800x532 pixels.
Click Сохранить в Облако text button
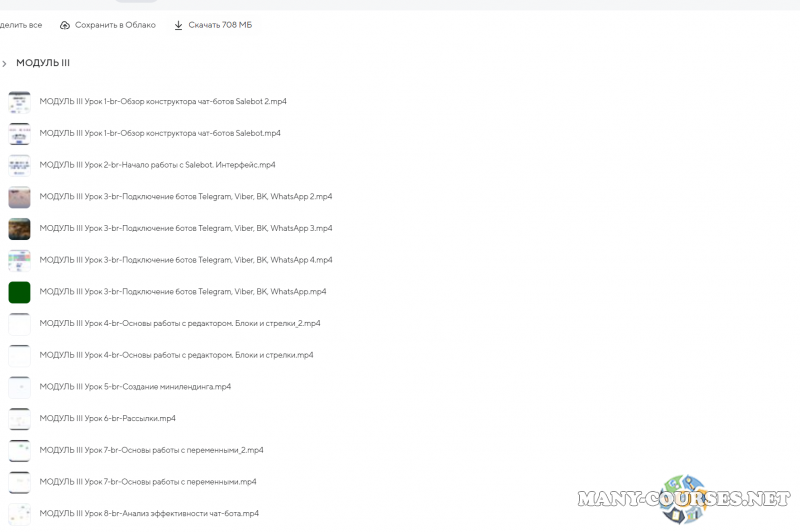[115, 25]
